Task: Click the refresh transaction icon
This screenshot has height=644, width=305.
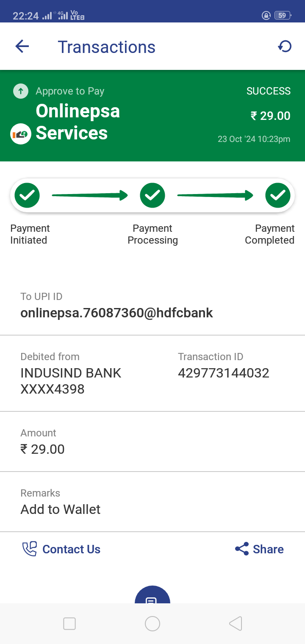Action: (x=285, y=46)
